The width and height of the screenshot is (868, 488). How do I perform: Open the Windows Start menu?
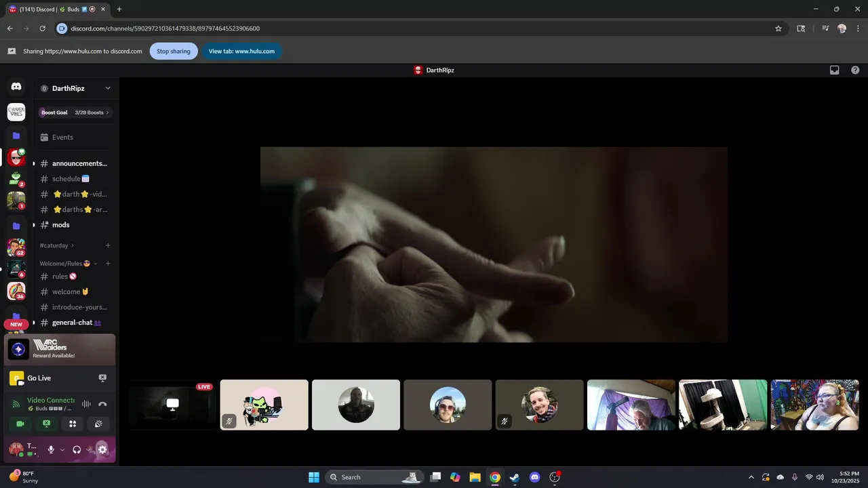pyautogui.click(x=314, y=477)
